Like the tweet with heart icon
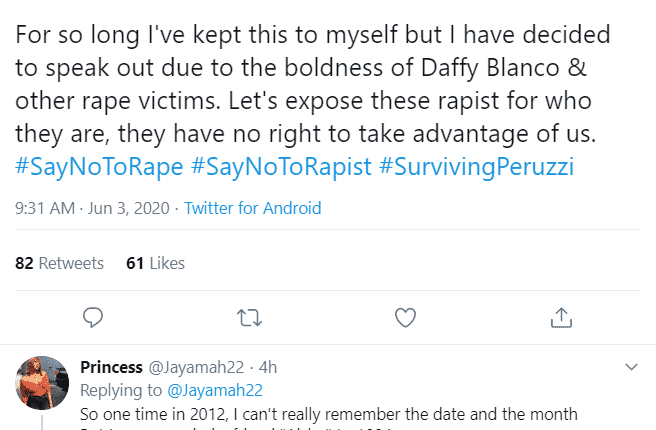The image size is (656, 430). (x=405, y=317)
